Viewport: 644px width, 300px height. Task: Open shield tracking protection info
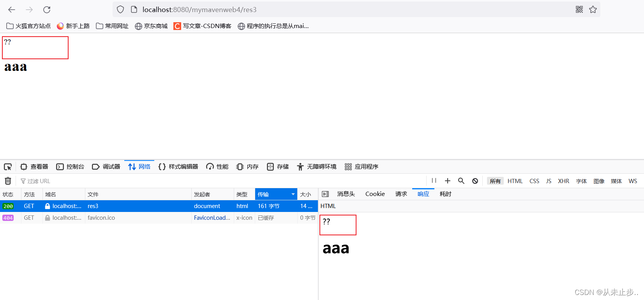coord(120,10)
